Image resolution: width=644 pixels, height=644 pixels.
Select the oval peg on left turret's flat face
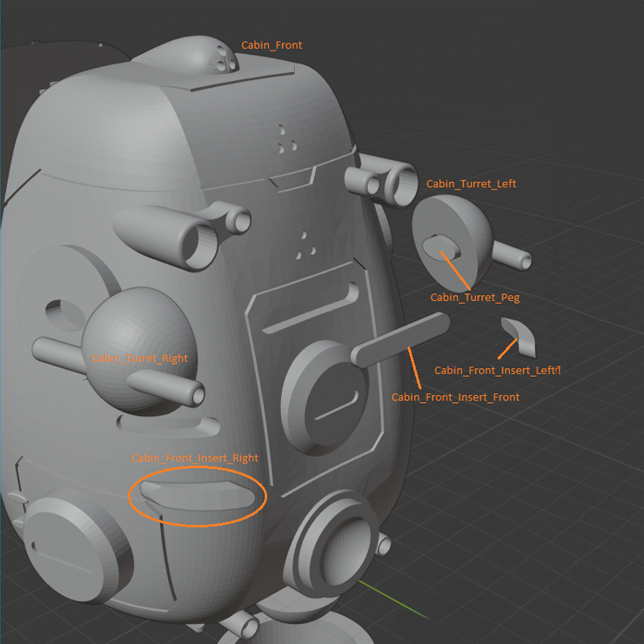tap(441, 248)
